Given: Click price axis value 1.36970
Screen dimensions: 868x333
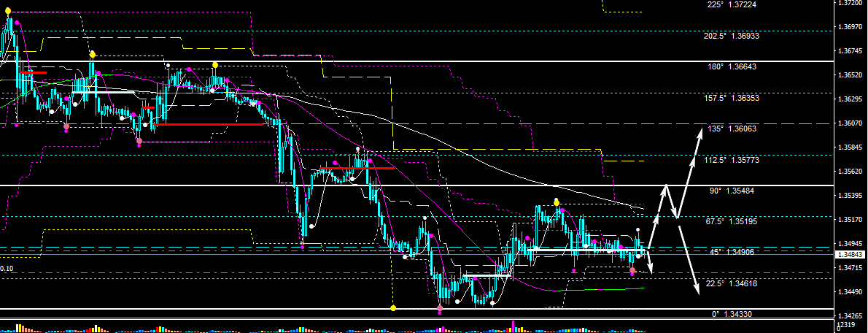Looking at the screenshot, I should [851, 26].
